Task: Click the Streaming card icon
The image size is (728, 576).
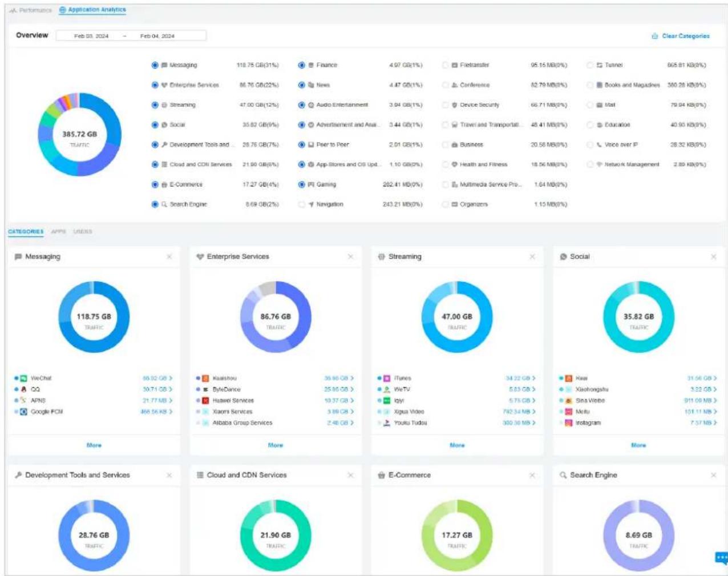Action: click(x=381, y=257)
